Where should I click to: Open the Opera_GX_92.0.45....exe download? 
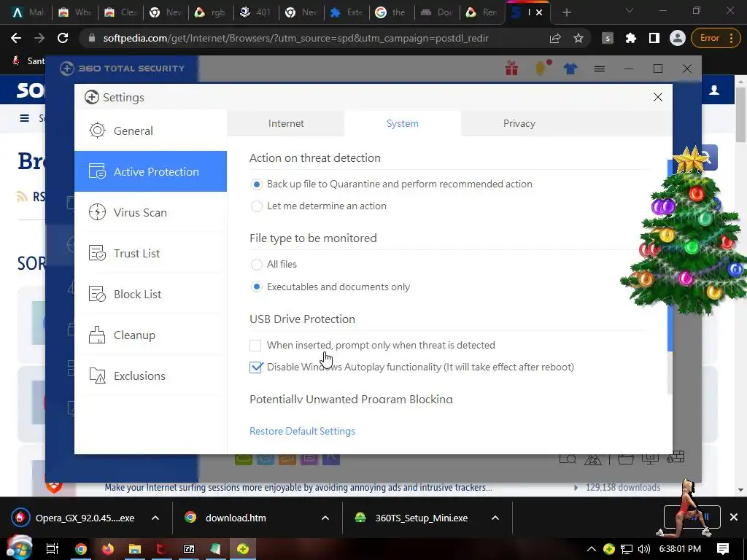tap(75, 518)
